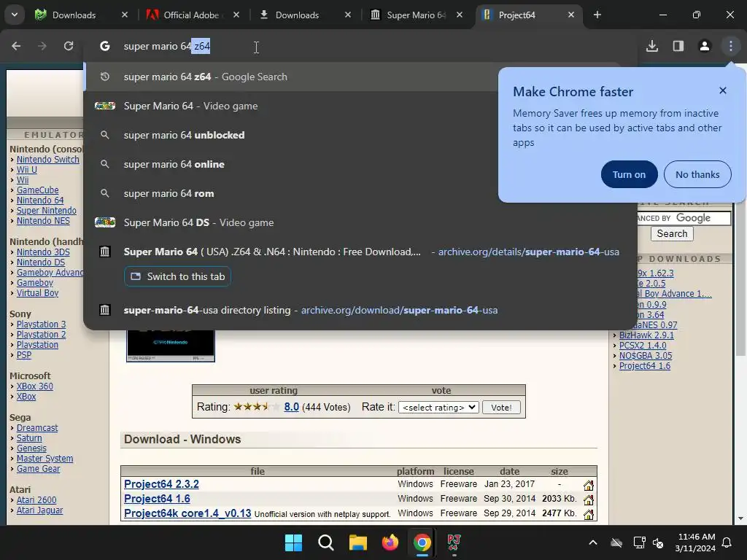The image size is (747, 560).
Task: Submit rating with Vote! button
Action: coord(501,407)
